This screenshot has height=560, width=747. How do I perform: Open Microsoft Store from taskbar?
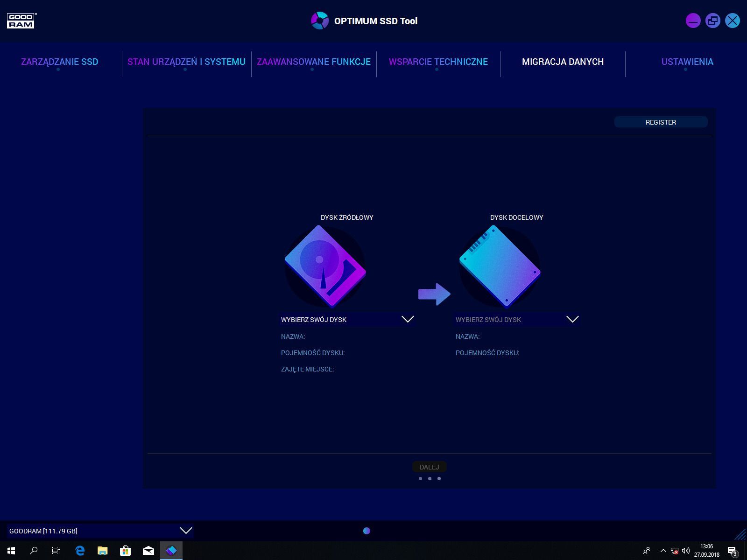(126, 551)
